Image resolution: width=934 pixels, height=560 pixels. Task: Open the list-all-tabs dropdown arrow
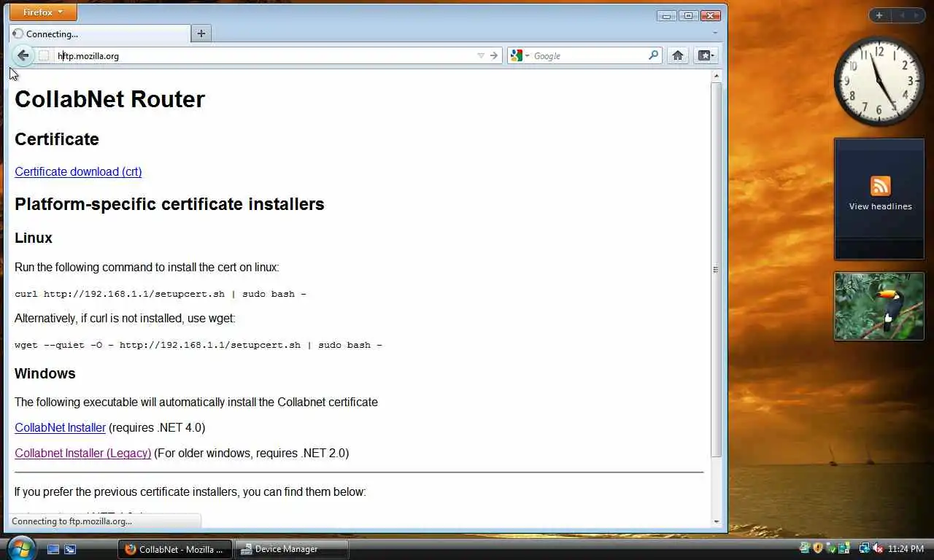coord(715,33)
